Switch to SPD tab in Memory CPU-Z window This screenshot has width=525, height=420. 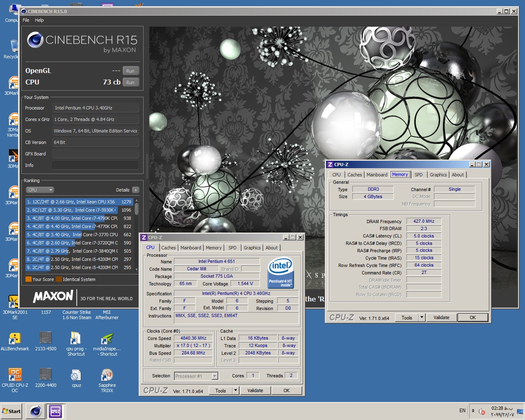pyautogui.click(x=418, y=175)
